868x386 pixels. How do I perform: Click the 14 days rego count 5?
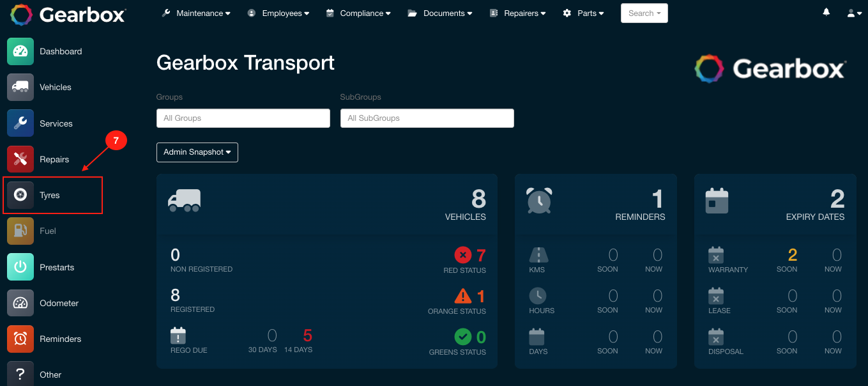pos(308,336)
